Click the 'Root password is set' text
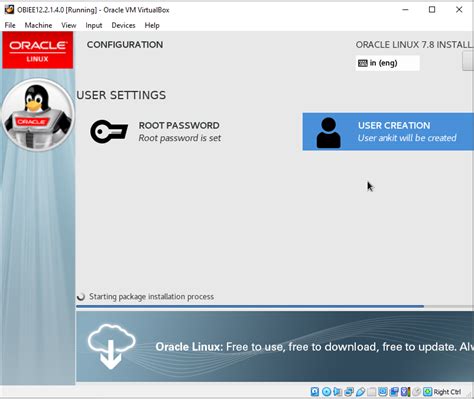The width and height of the screenshot is (474, 399). (180, 138)
